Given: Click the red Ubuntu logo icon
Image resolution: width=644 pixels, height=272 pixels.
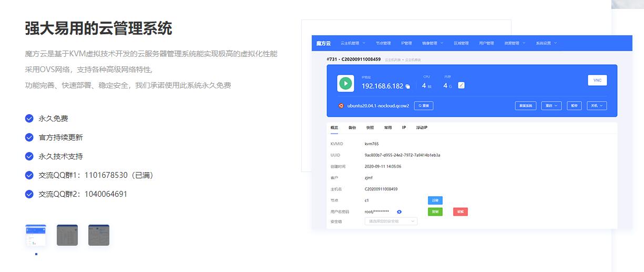Looking at the screenshot, I should 341,106.
